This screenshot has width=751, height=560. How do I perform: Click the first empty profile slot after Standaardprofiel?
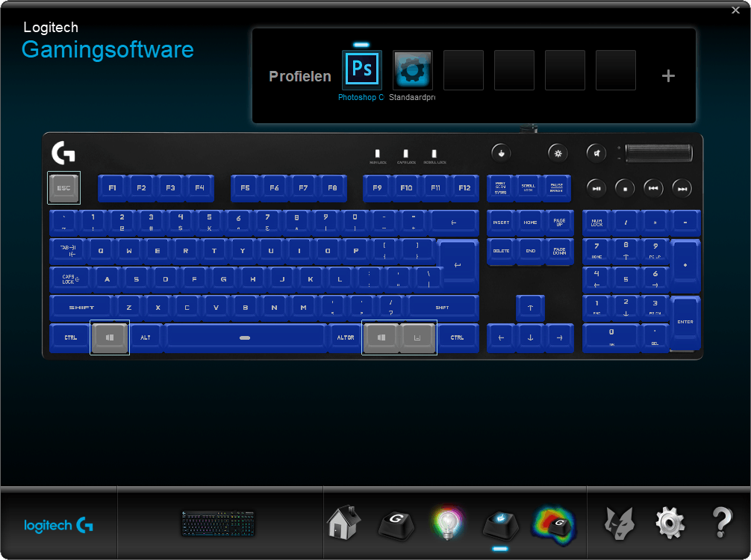pyautogui.click(x=464, y=70)
